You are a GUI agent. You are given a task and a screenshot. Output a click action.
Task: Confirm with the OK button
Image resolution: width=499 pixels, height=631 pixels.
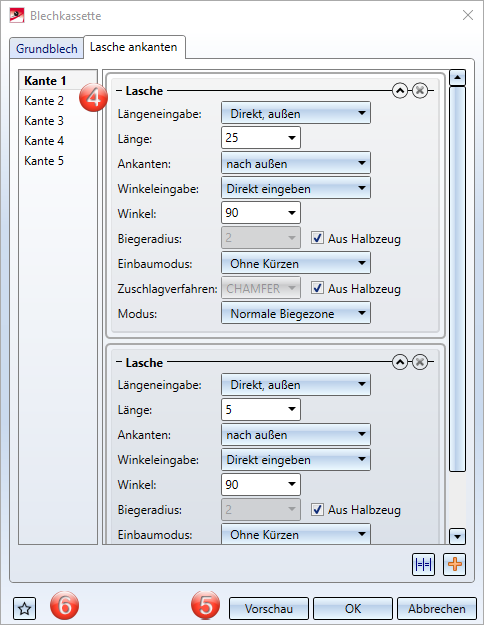pyautogui.click(x=353, y=608)
